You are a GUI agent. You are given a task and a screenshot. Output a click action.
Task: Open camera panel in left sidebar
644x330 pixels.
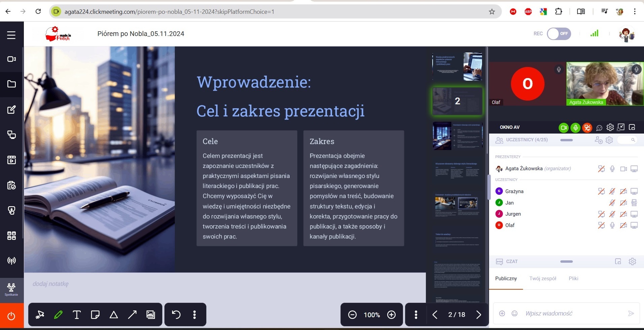coord(11,59)
